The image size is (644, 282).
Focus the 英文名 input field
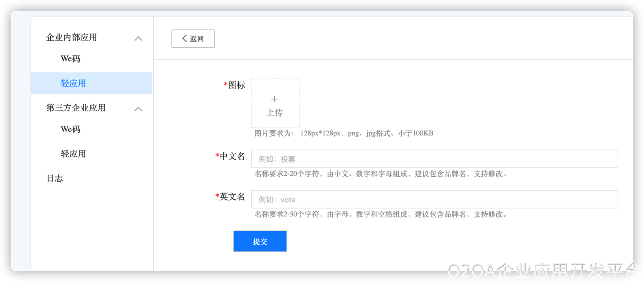[434, 199]
